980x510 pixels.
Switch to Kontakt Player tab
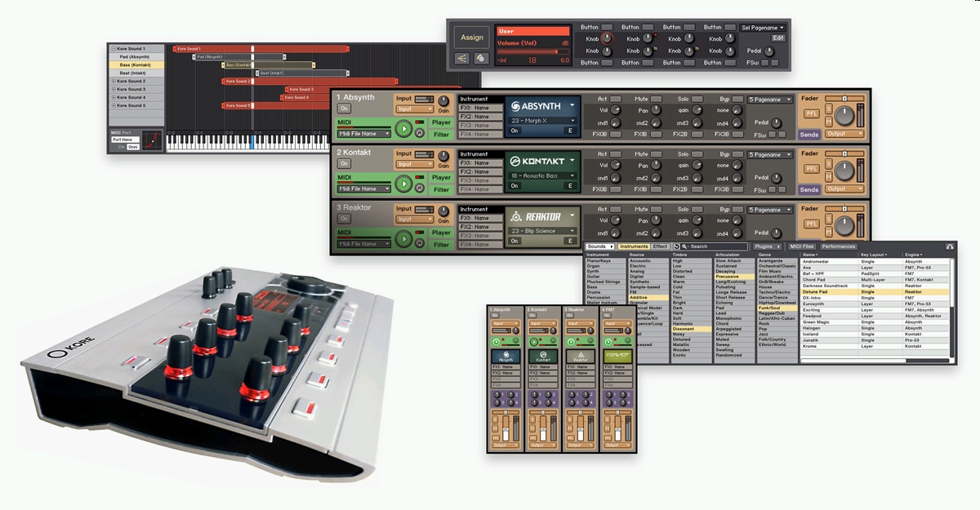(x=441, y=178)
